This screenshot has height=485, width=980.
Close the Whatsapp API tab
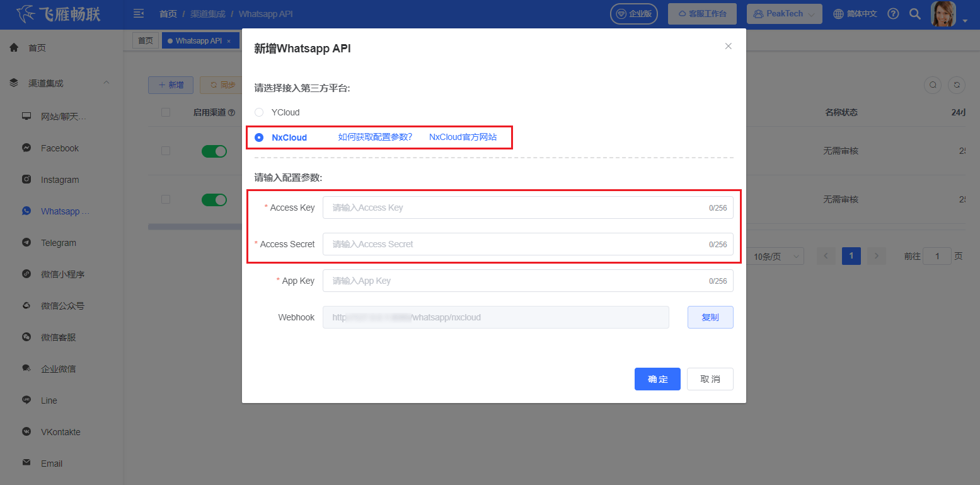point(229,41)
